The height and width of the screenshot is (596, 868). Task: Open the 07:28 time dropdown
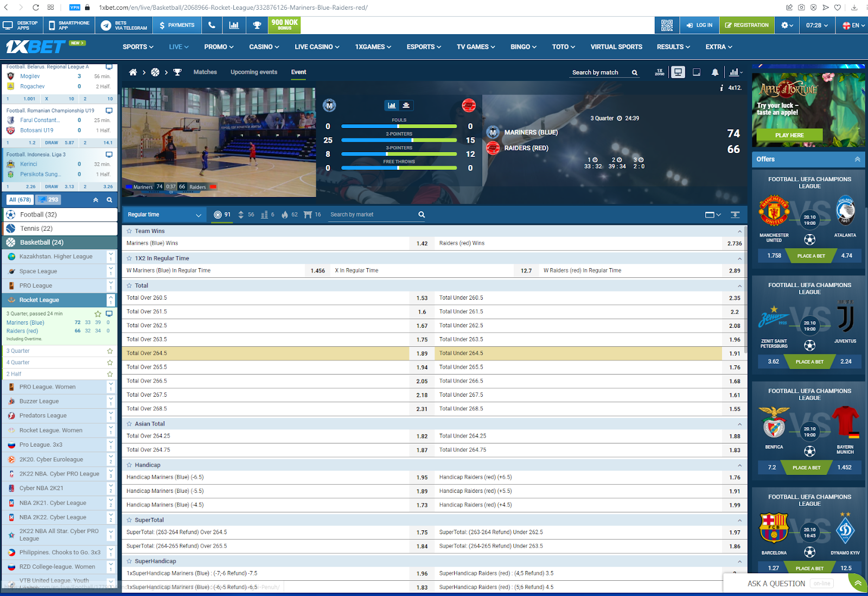pyautogui.click(x=817, y=25)
